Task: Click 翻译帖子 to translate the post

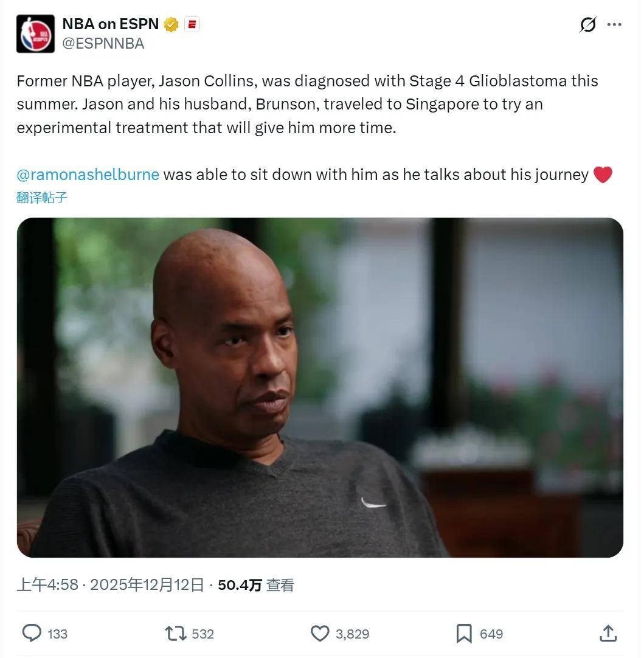Action: tap(42, 197)
